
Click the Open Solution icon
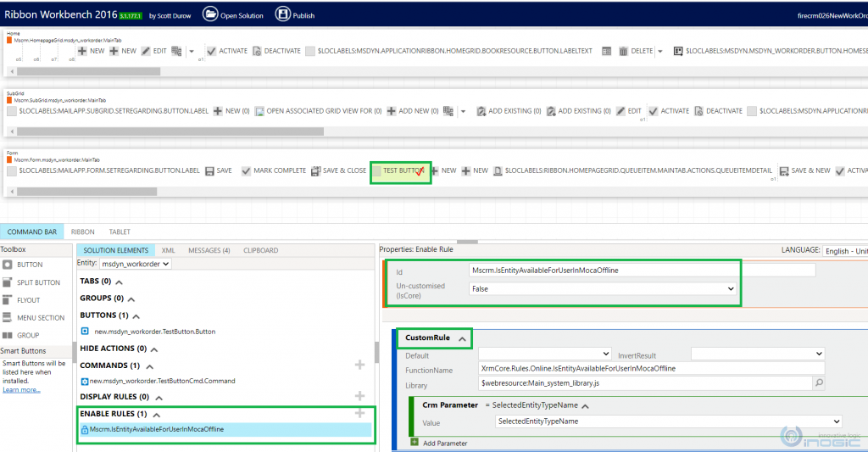point(210,15)
